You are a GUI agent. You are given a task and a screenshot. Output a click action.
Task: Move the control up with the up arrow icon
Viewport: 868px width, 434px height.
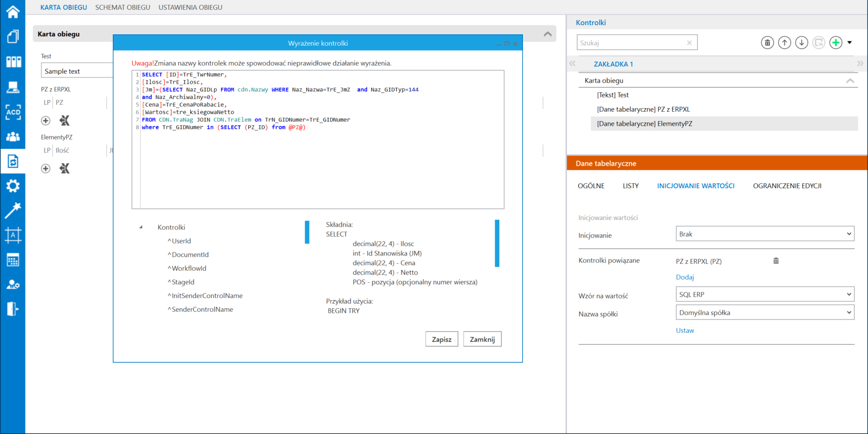tap(784, 43)
